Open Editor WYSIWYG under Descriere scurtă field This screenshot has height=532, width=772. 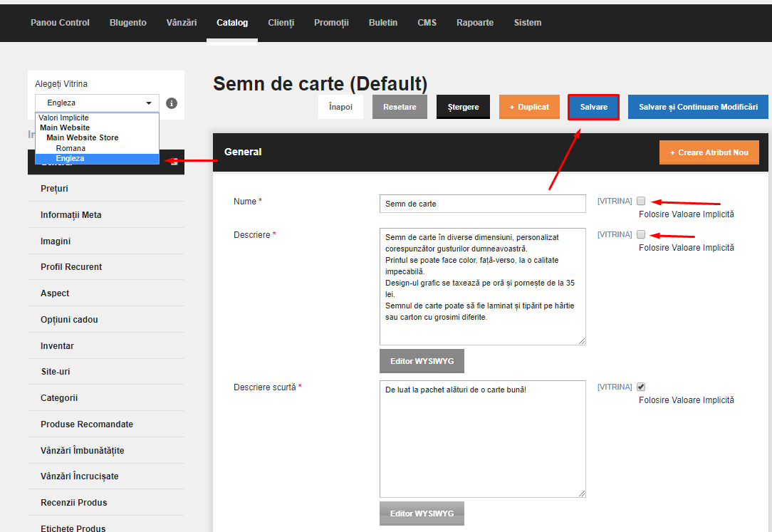(x=422, y=513)
